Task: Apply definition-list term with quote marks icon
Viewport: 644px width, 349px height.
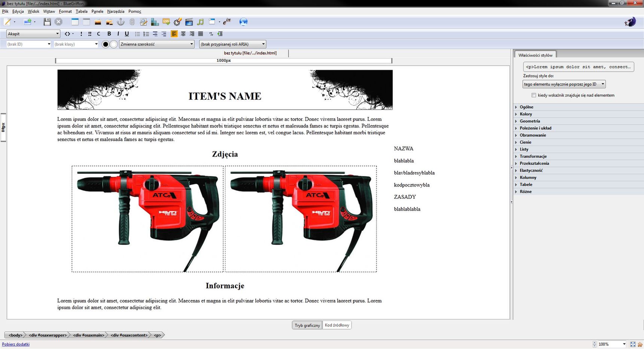Action: pos(211,34)
